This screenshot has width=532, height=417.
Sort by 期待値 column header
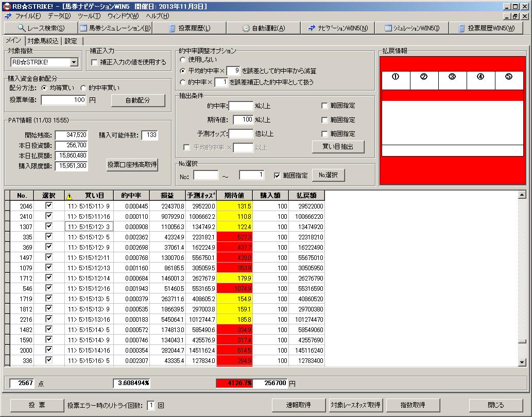(234, 196)
